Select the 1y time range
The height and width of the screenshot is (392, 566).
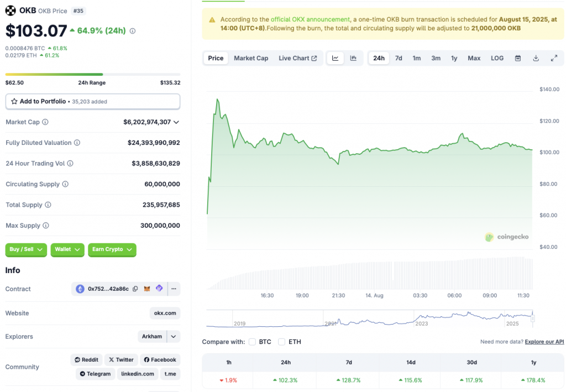454,58
